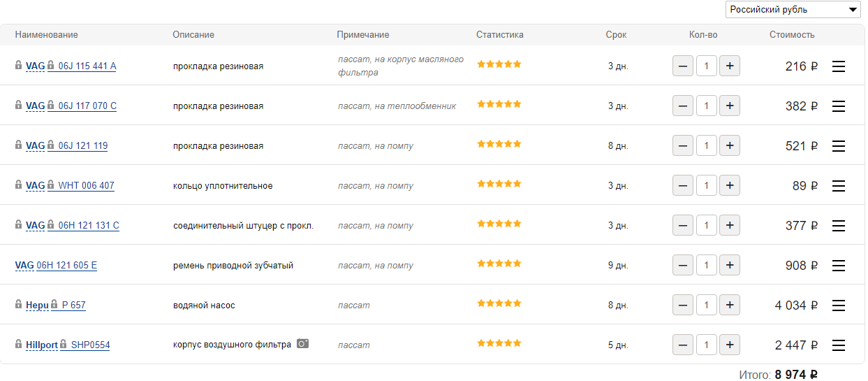868x381 pixels.
Task: Decrease quantity for part 06J 121 119
Action: 683,146
